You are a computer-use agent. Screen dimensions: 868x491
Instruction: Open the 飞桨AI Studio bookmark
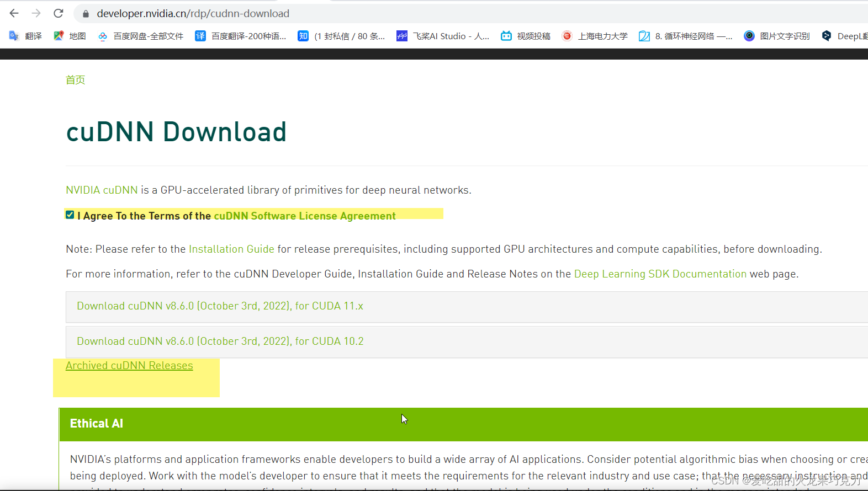(443, 36)
